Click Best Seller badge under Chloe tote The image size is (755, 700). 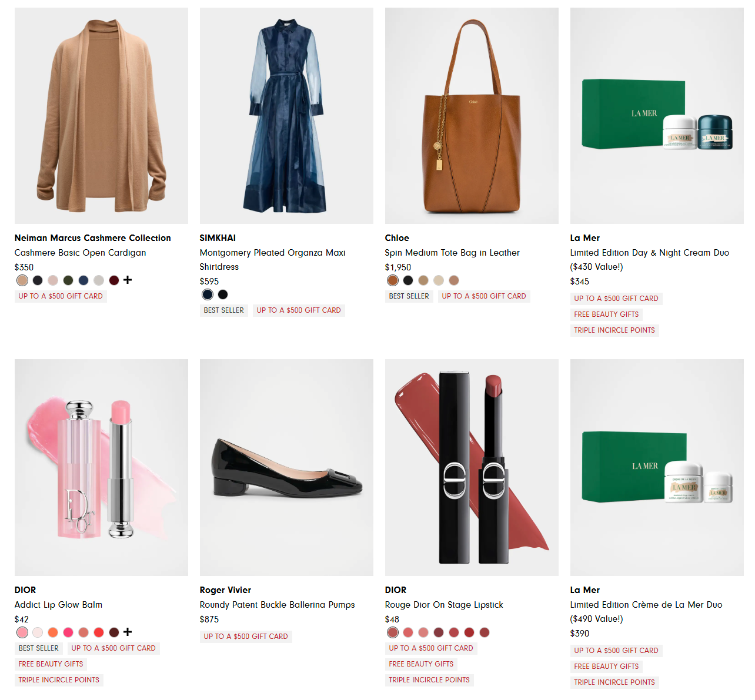coord(409,296)
